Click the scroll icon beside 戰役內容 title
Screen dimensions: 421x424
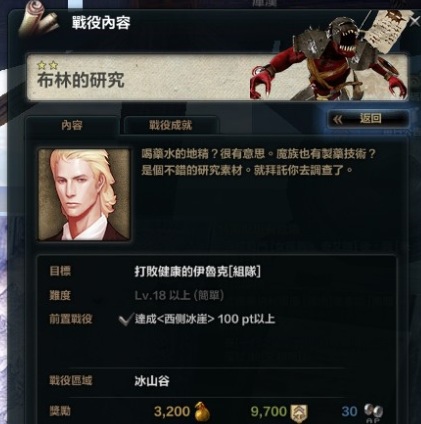38,22
